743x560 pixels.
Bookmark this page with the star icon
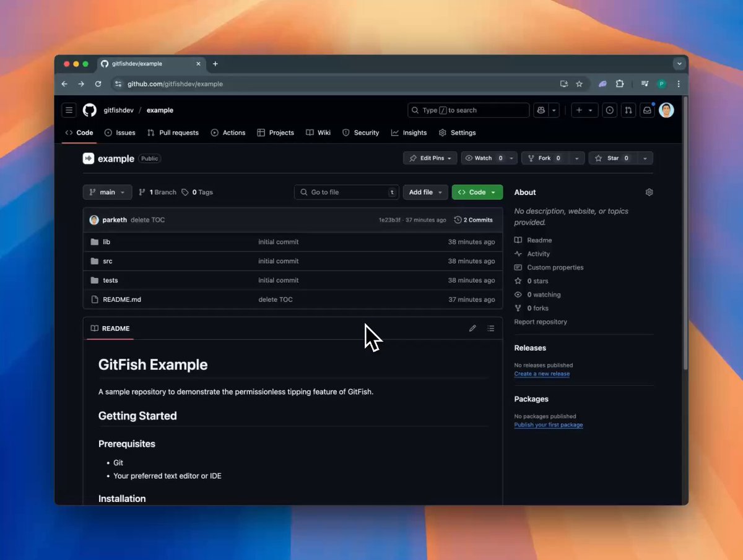pos(580,84)
